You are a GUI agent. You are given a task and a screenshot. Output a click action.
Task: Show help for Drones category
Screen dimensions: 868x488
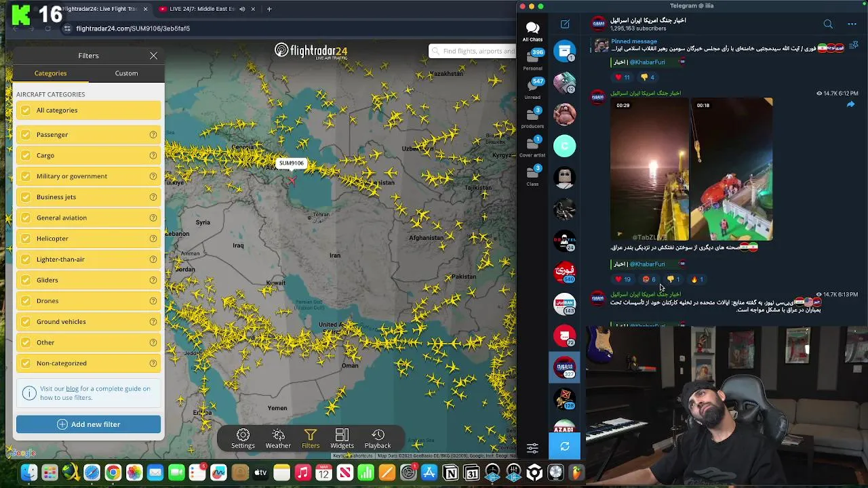point(153,301)
